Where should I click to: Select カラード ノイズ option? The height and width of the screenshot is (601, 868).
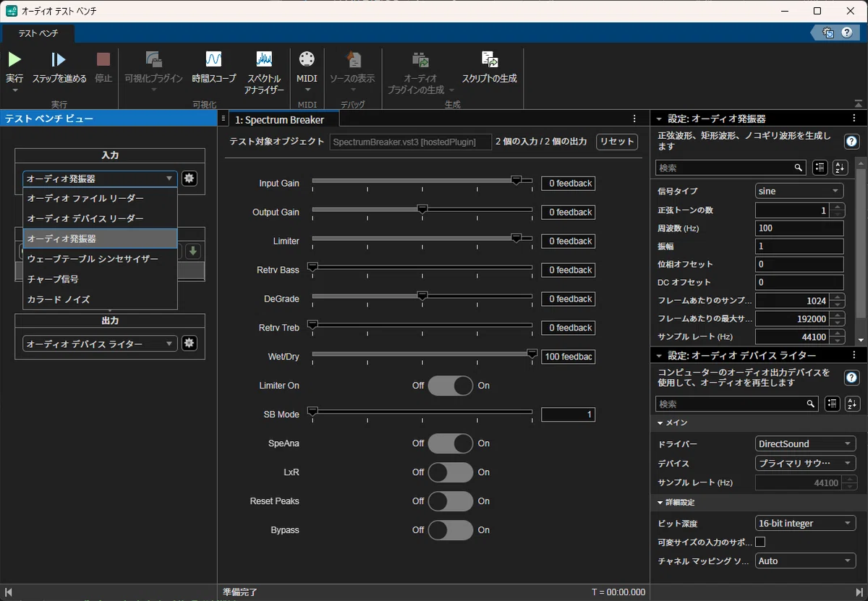(100, 299)
